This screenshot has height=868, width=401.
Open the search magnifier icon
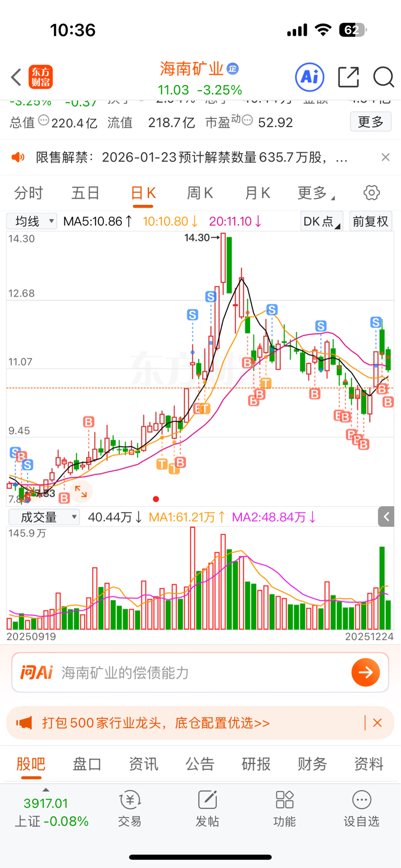[383, 77]
